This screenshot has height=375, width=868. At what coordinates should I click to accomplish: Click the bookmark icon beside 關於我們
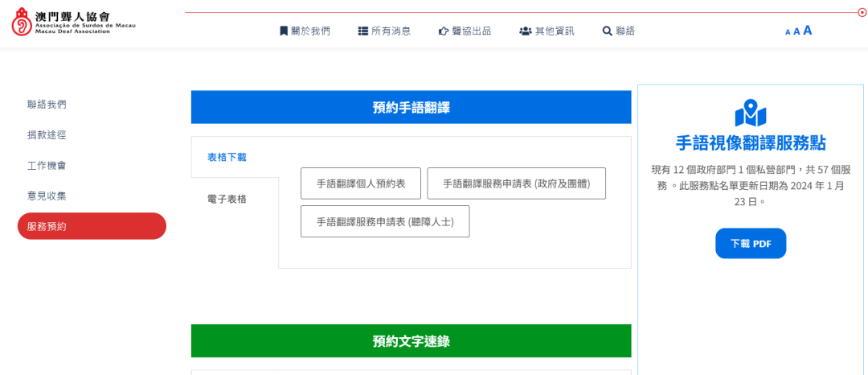[x=284, y=31]
